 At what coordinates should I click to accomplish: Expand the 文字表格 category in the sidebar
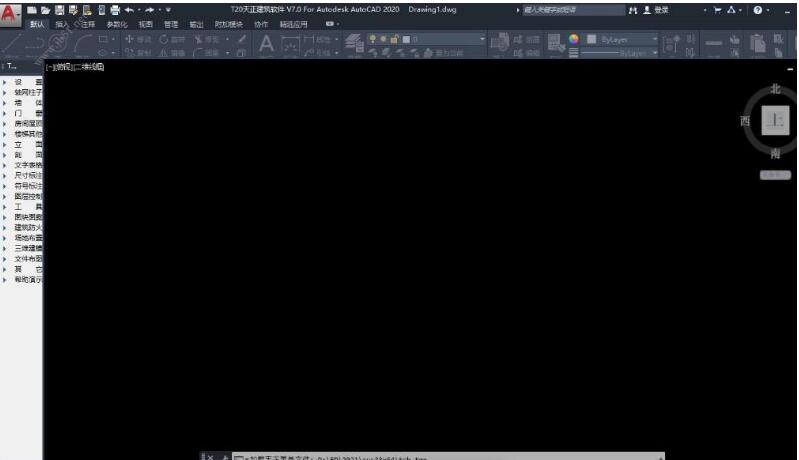click(x=27, y=164)
